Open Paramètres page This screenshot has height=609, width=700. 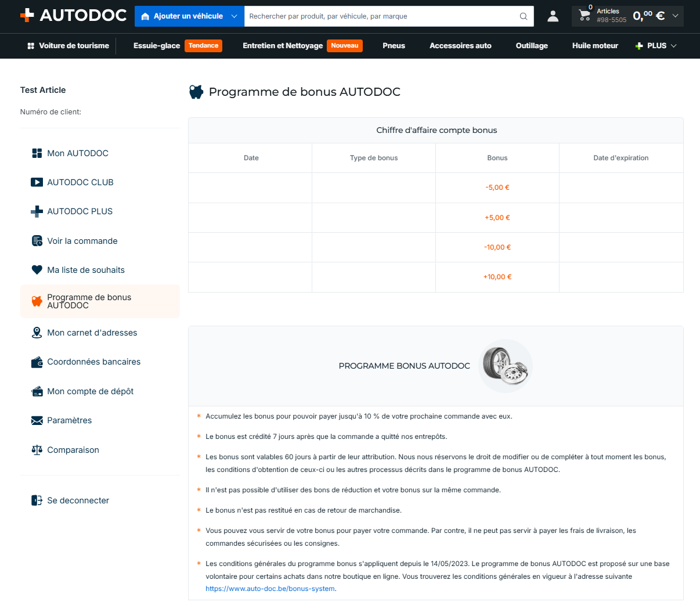coord(69,420)
